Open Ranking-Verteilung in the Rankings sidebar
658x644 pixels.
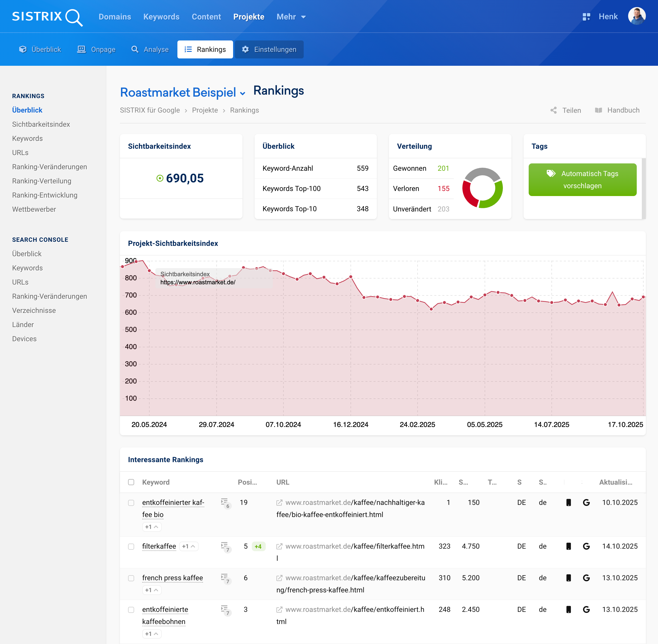pos(42,181)
